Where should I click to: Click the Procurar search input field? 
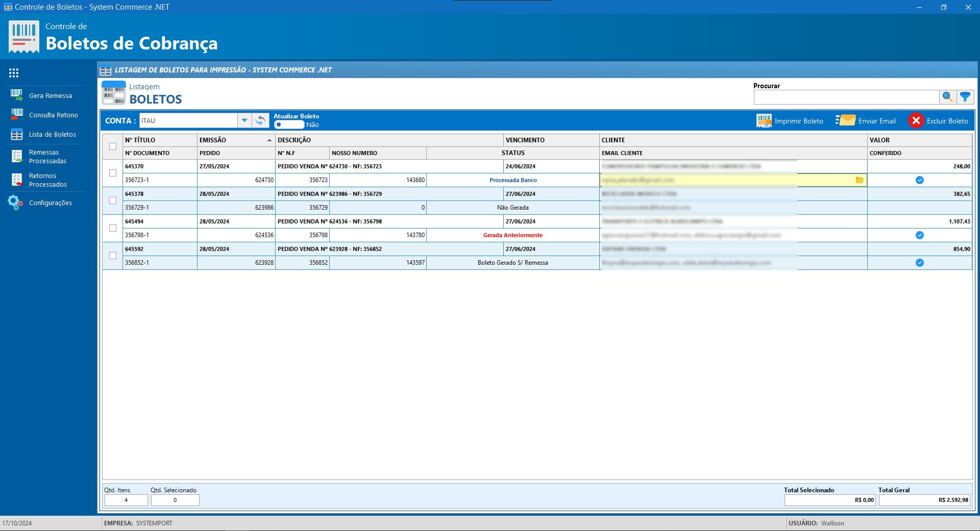point(846,97)
